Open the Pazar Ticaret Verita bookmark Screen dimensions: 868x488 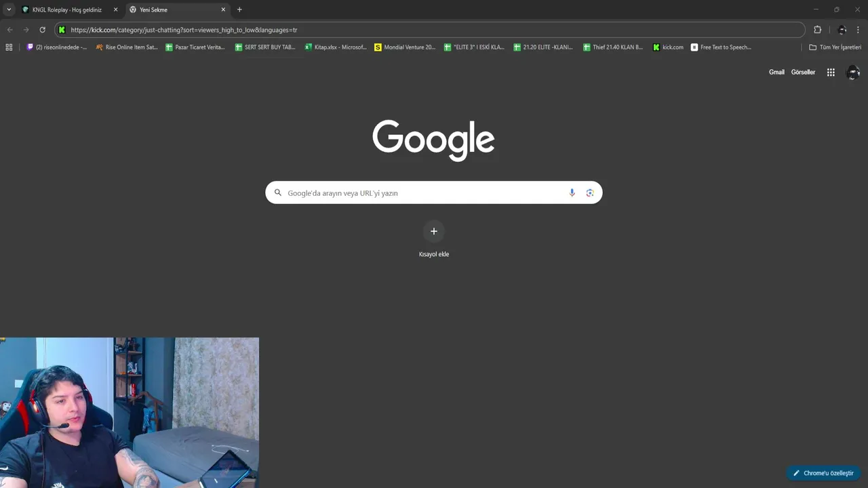[195, 47]
